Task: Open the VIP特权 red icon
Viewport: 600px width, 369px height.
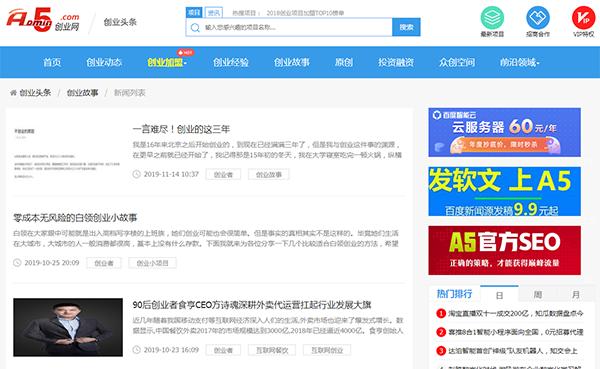Action: pos(583,18)
